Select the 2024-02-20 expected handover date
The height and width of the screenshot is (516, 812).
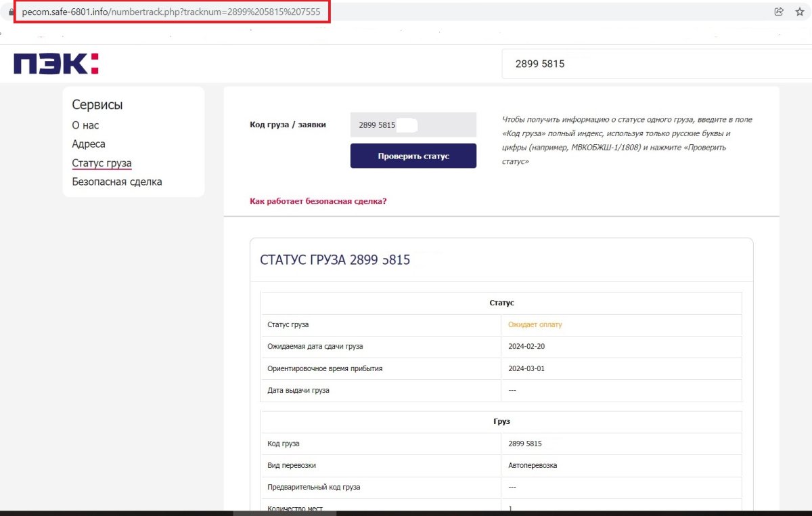click(526, 347)
